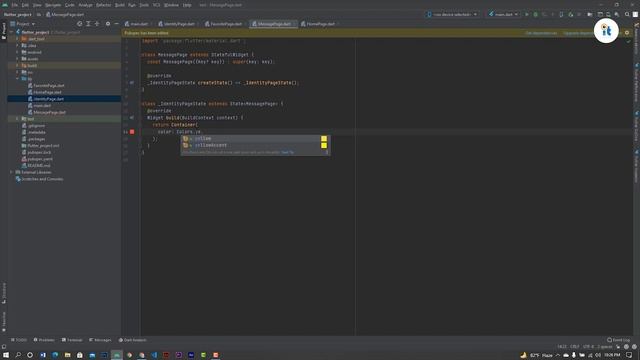This screenshot has width=640, height=360.
Task: Collapse the lib folder
Action: pos(17,79)
